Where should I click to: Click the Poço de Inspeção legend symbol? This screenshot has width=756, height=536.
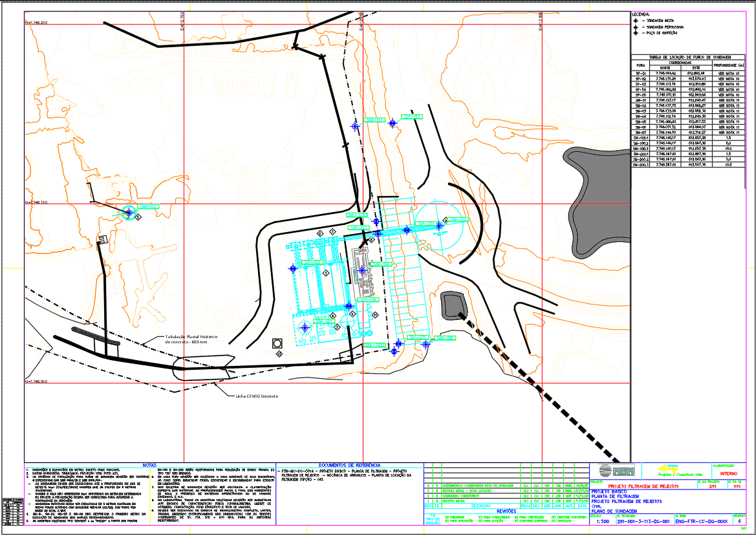[x=636, y=32]
